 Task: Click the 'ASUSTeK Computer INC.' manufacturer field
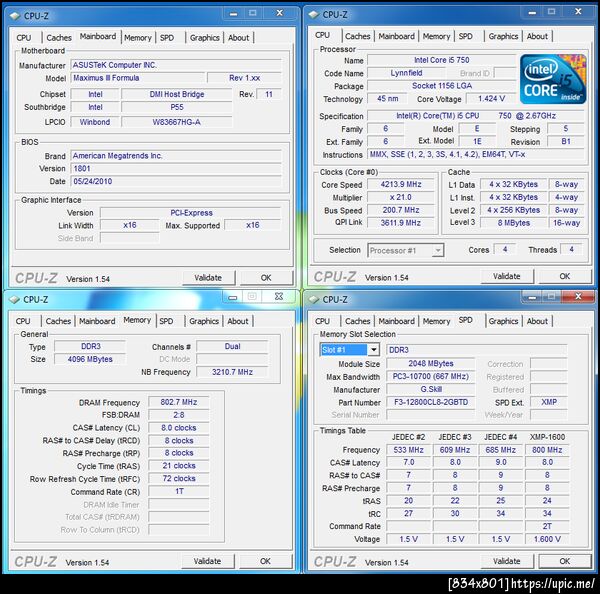(176, 65)
